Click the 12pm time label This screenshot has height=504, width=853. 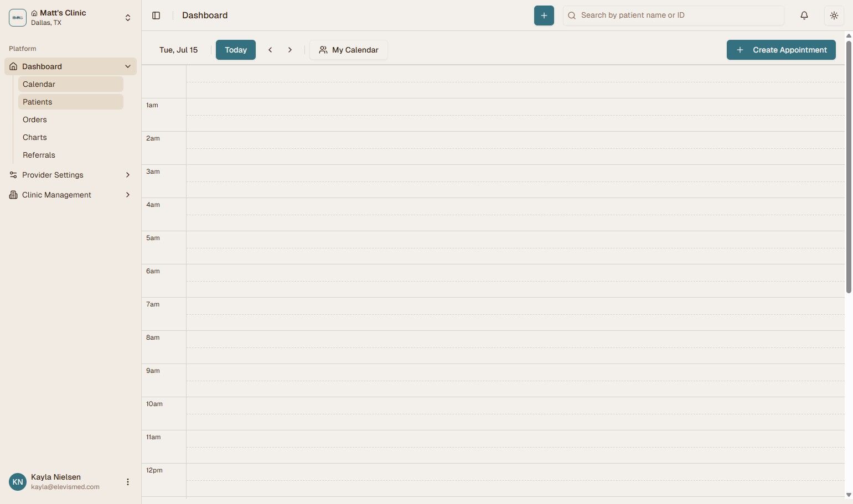tap(154, 470)
